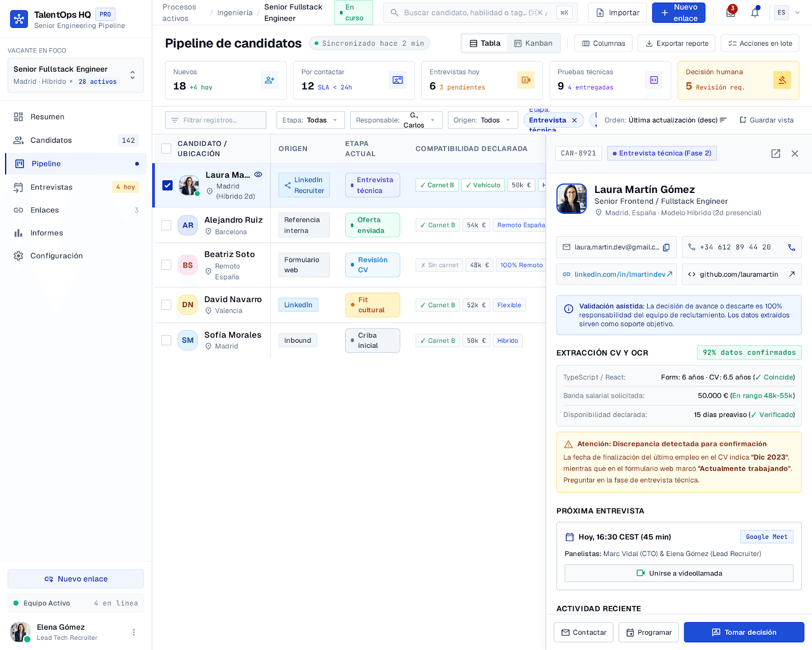Click the Enlaces link icon in sidebar
This screenshot has width=812, height=650.
tap(18, 210)
